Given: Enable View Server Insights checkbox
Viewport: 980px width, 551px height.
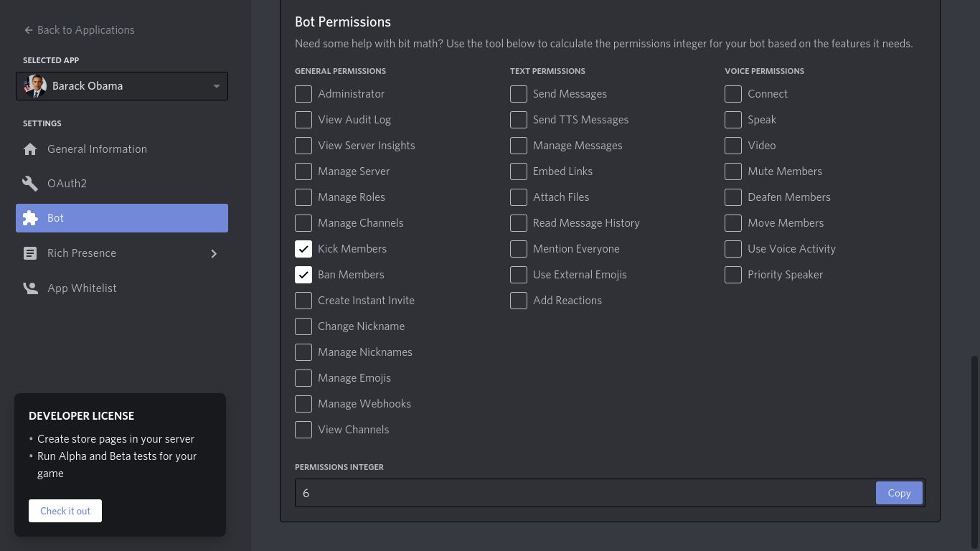Looking at the screenshot, I should pos(303,146).
